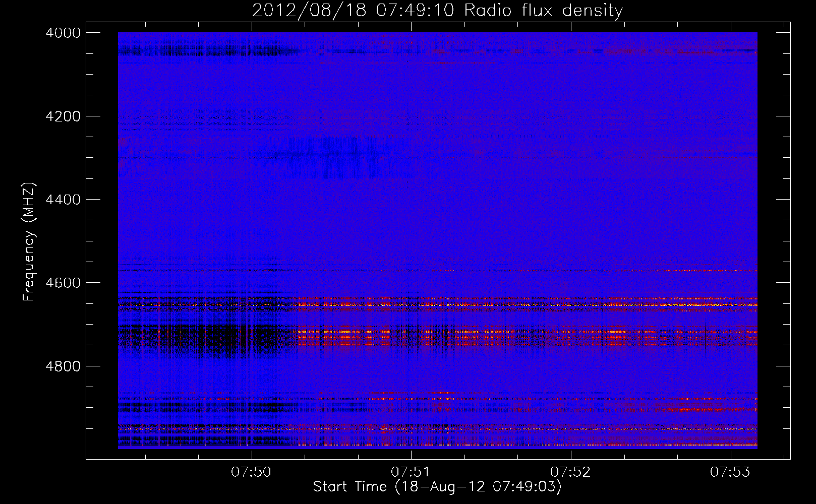Click the 07:53 time axis label
816x504 pixels.
pos(730,472)
